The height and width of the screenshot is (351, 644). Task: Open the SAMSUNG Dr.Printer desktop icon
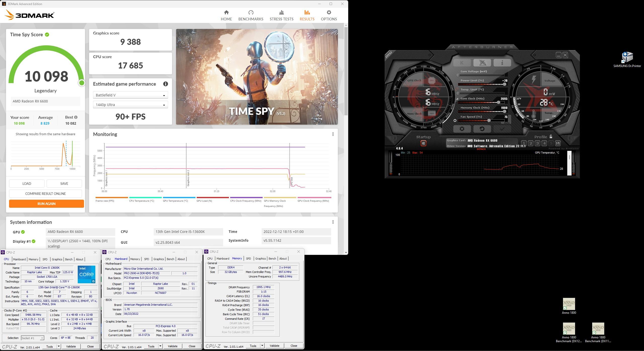[627, 59]
